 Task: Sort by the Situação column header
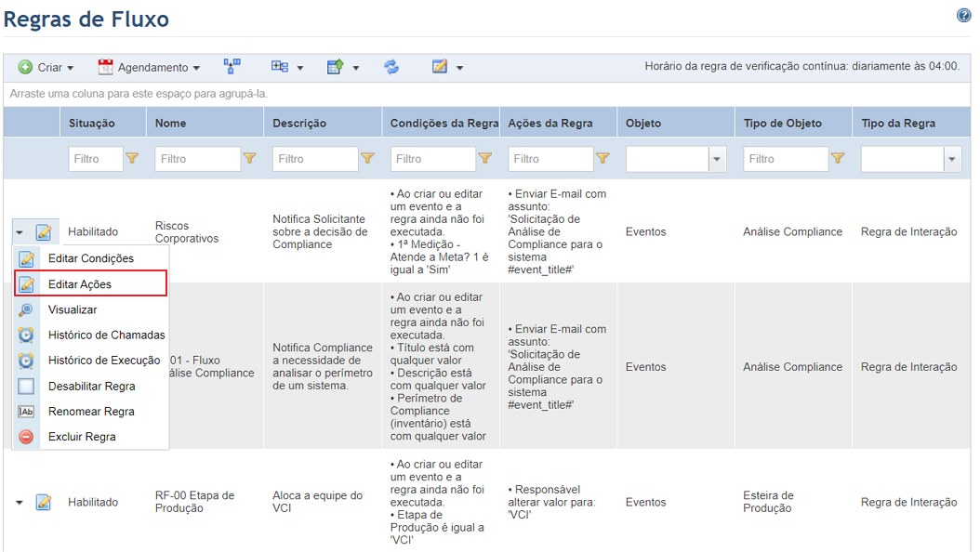pyautogui.click(x=92, y=123)
